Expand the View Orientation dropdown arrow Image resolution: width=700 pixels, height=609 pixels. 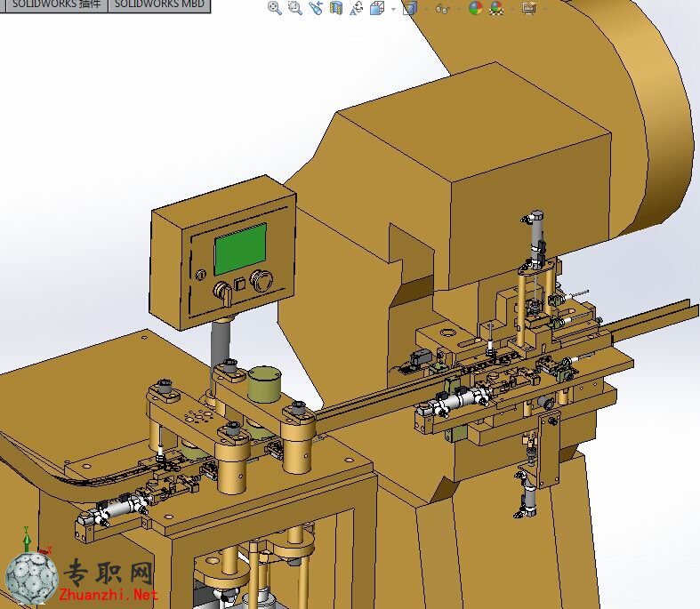pos(393,9)
